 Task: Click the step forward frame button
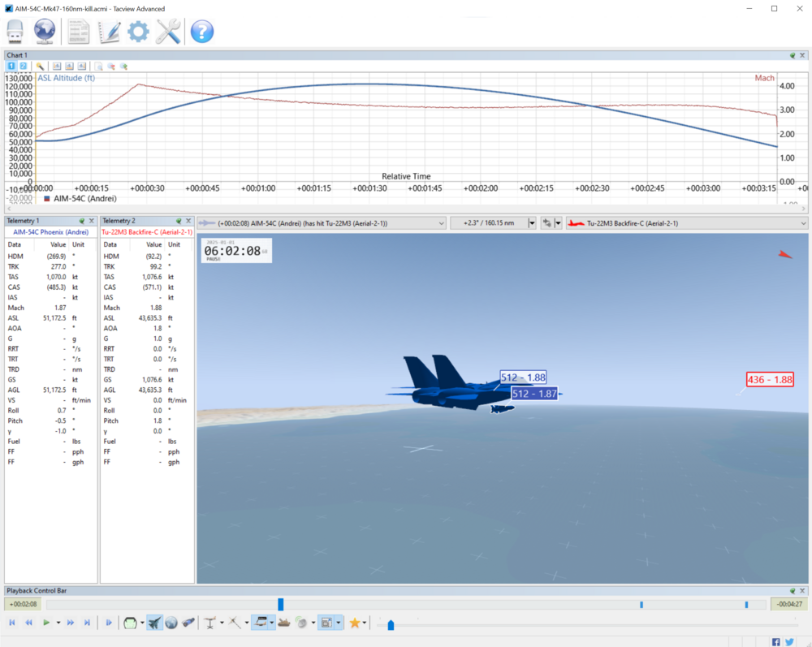[109, 623]
